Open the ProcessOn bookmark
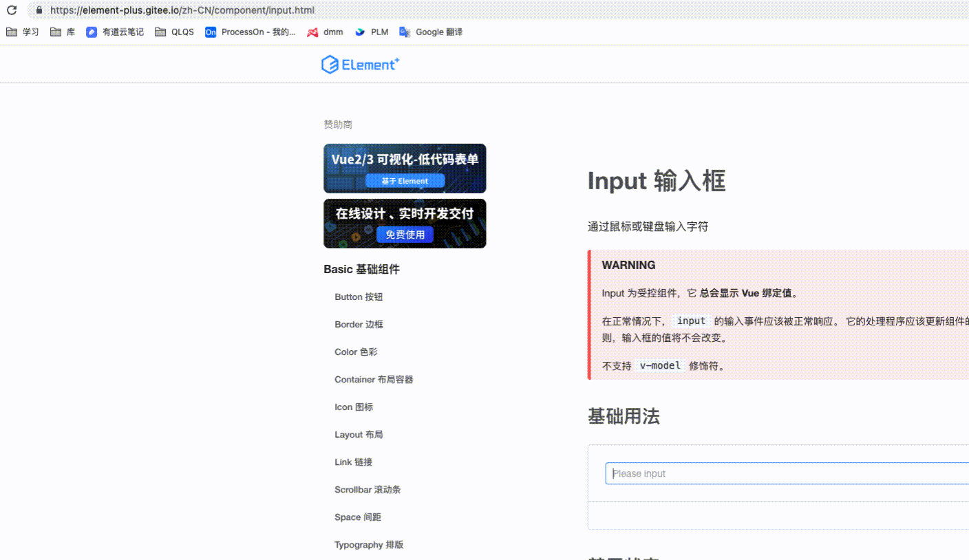The width and height of the screenshot is (969, 560). [x=251, y=32]
